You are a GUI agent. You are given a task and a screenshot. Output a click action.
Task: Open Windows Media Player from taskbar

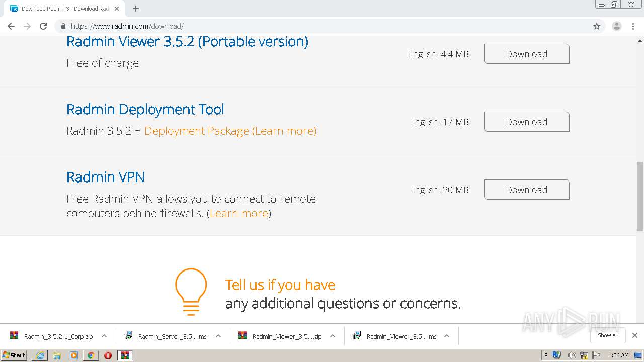pyautogui.click(x=74, y=355)
